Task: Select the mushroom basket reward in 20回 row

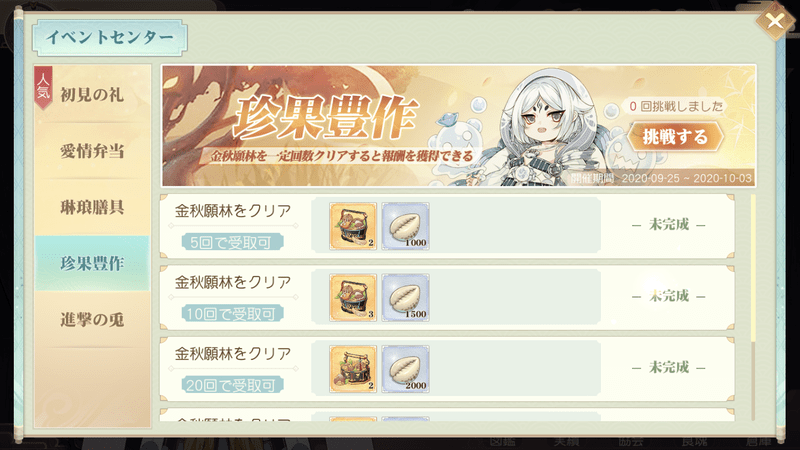Action: point(353,369)
